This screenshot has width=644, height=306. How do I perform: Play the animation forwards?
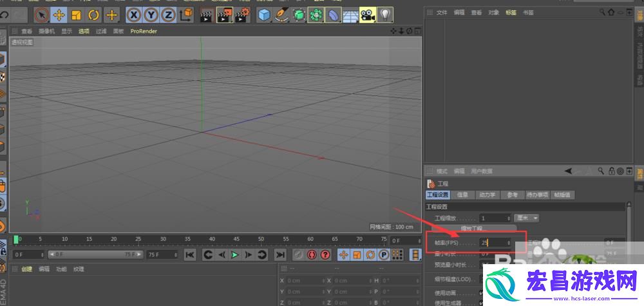pos(234,255)
